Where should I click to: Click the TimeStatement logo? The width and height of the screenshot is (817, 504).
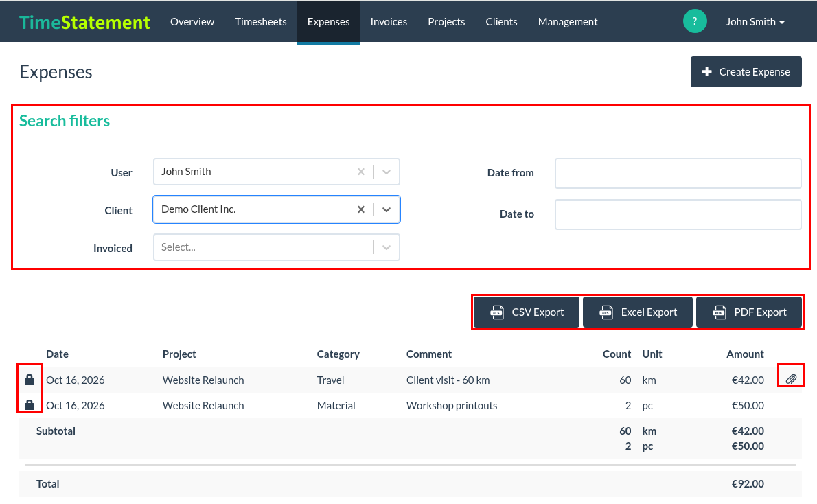[x=84, y=23]
